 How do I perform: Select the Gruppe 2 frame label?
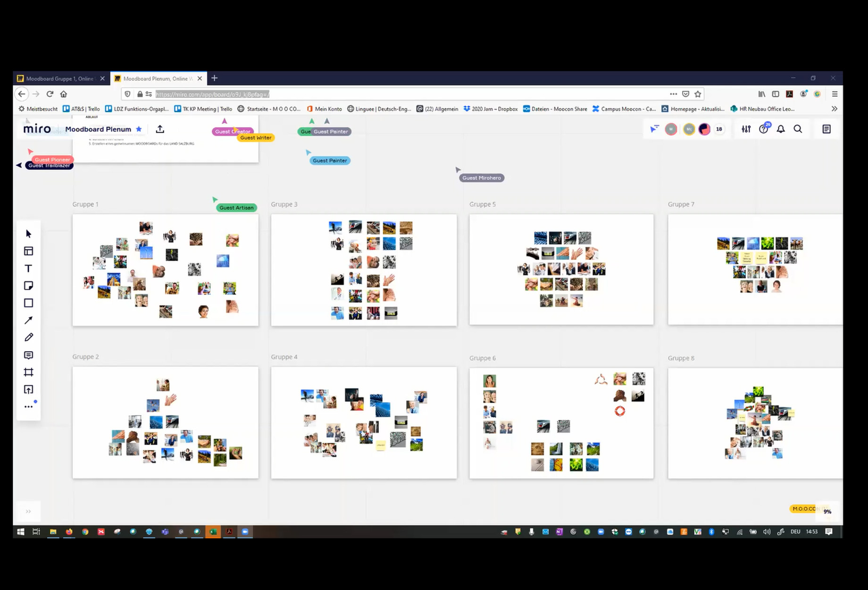coord(85,357)
